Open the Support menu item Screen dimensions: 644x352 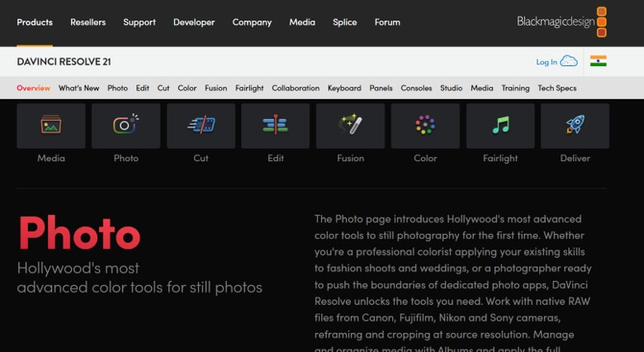140,22
